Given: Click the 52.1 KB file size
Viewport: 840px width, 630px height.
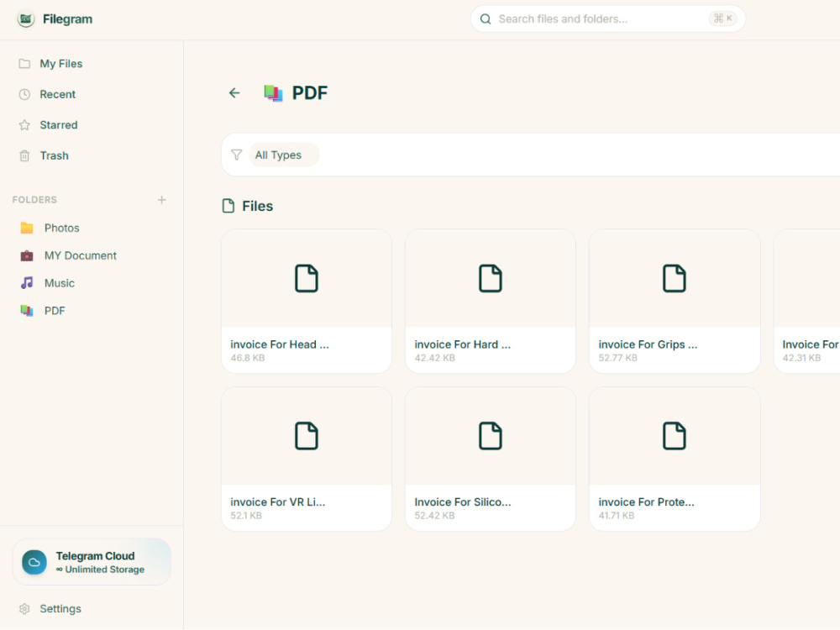Looking at the screenshot, I should point(246,516).
